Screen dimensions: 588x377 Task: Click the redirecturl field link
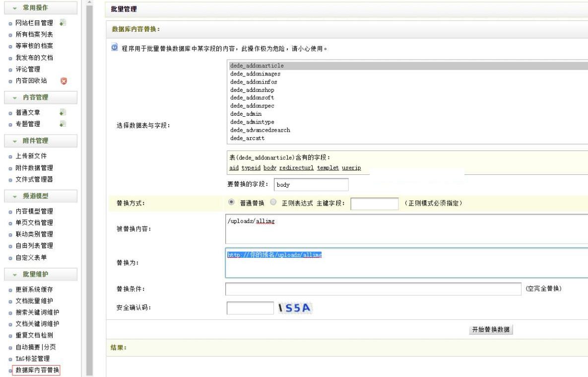point(296,168)
